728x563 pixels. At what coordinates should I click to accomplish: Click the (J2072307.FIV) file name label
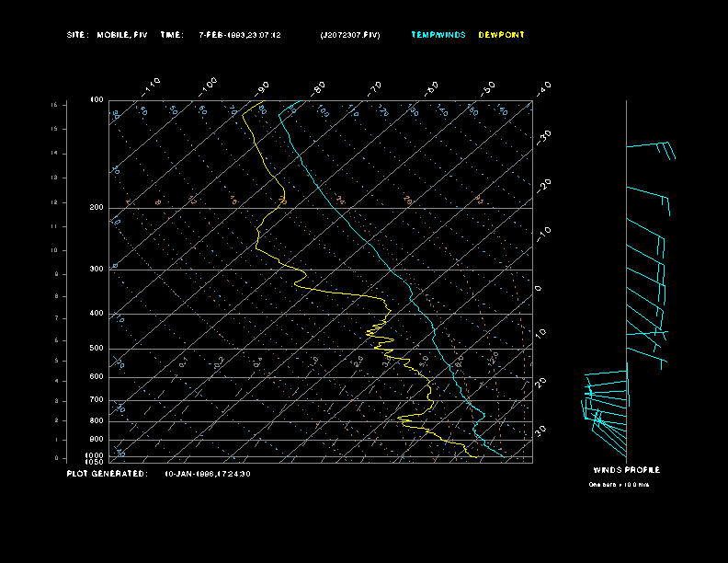pyautogui.click(x=349, y=35)
